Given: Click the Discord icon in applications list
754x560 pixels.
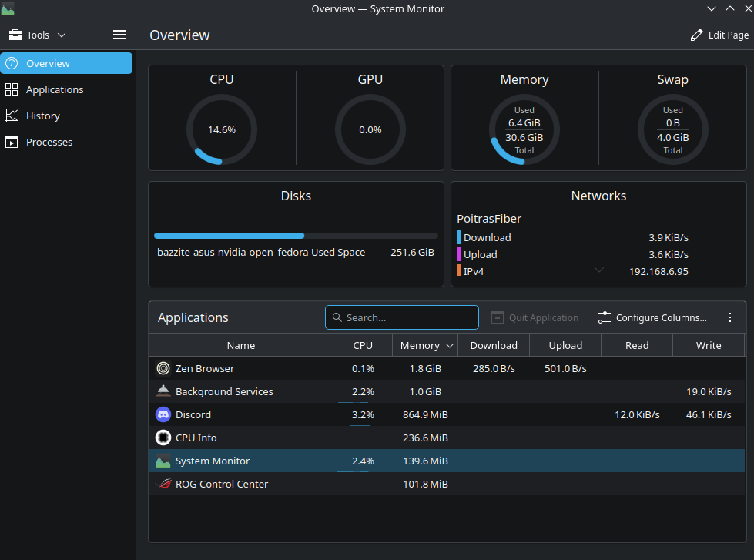Looking at the screenshot, I should click(163, 414).
